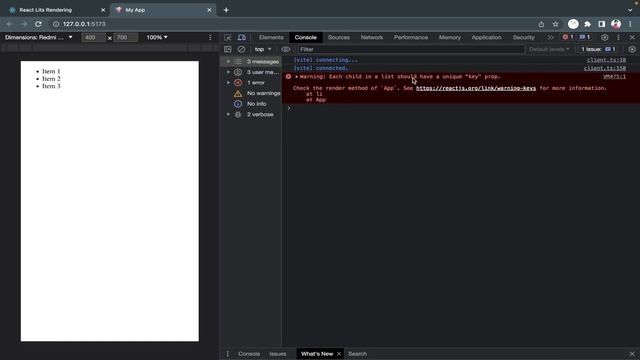Open the drawer three-dot menu
Image resolution: width=640 pixels, height=360 pixels.
click(228, 354)
